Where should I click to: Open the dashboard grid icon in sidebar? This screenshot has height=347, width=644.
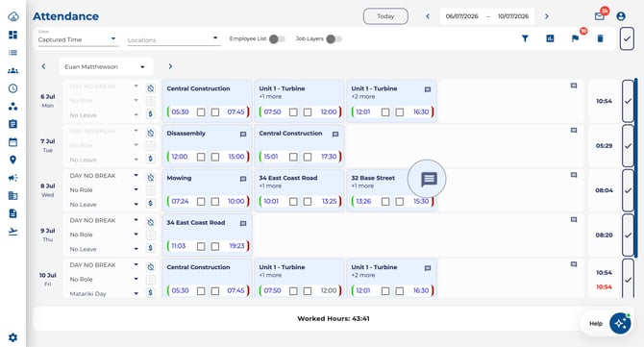12,35
